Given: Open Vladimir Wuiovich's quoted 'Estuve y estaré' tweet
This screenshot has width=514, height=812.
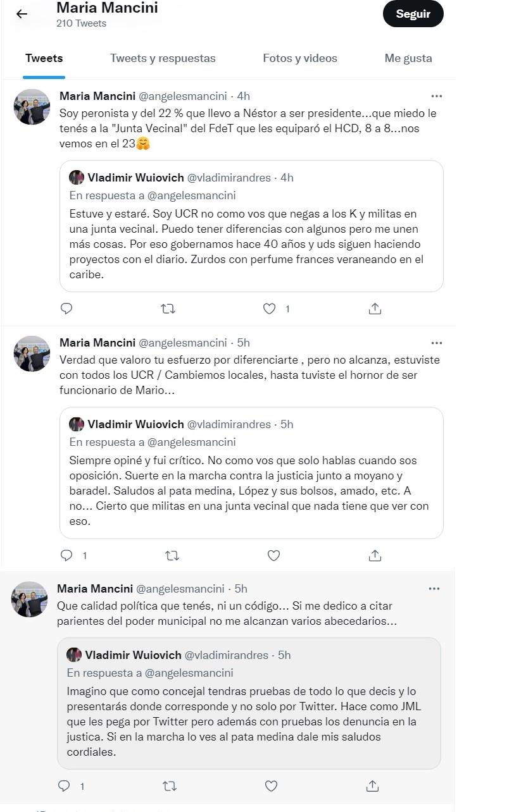Looking at the screenshot, I should tap(251, 226).
